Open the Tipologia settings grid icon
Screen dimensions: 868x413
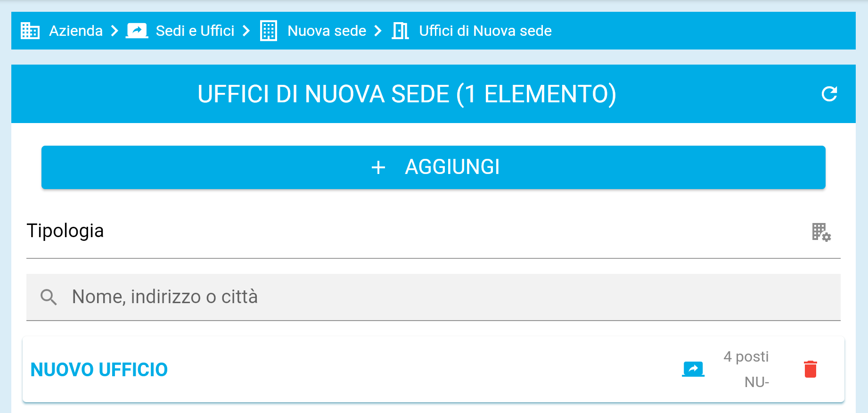point(821,232)
